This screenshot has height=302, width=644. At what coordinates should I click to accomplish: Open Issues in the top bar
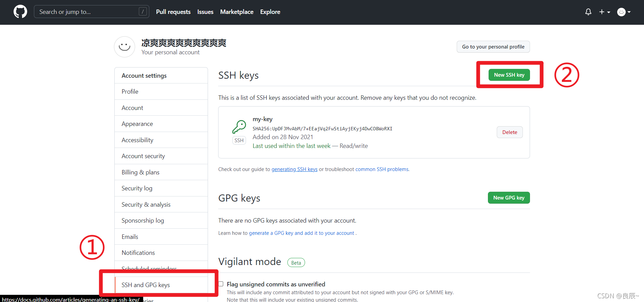coord(205,12)
